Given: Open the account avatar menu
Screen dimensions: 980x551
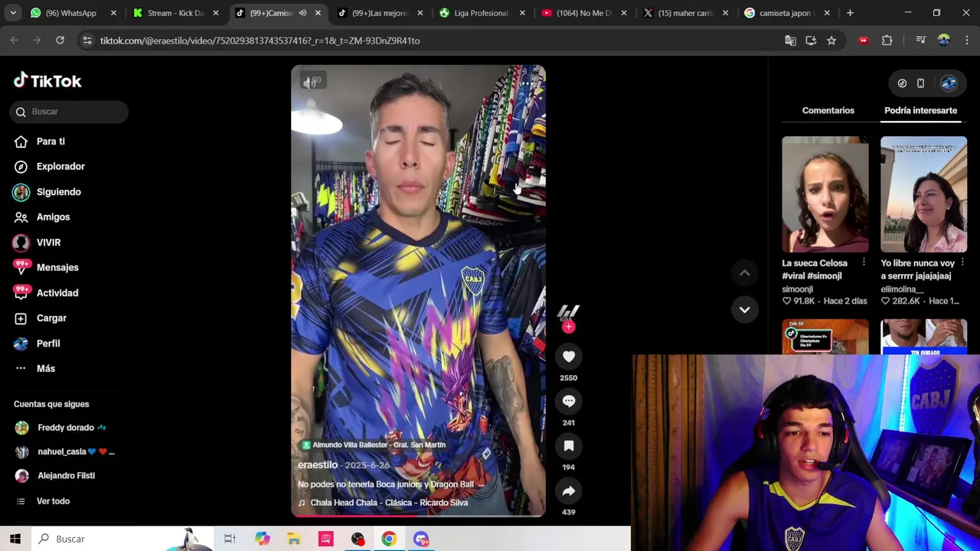Looking at the screenshot, I should [949, 83].
